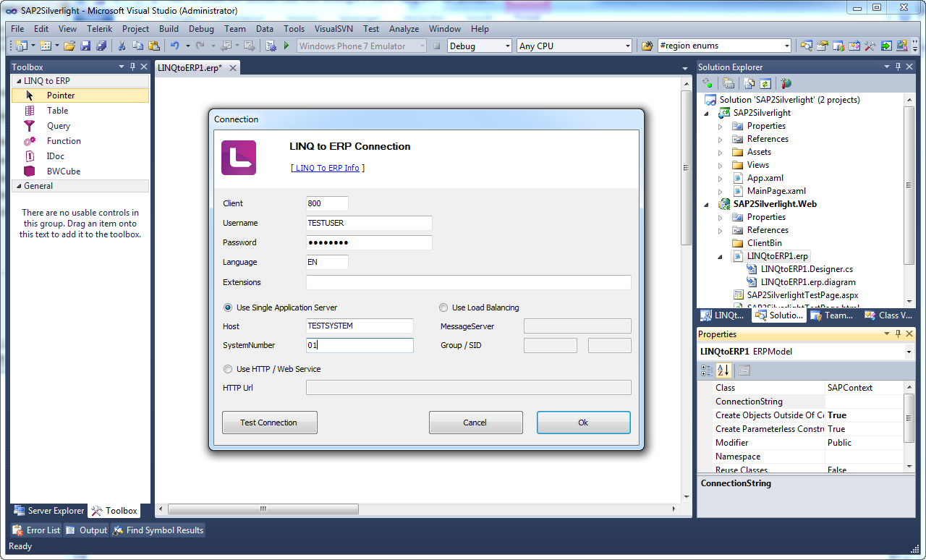The width and height of the screenshot is (926, 560).
Task: Click the New Project toolbar icon
Action: (x=20, y=46)
